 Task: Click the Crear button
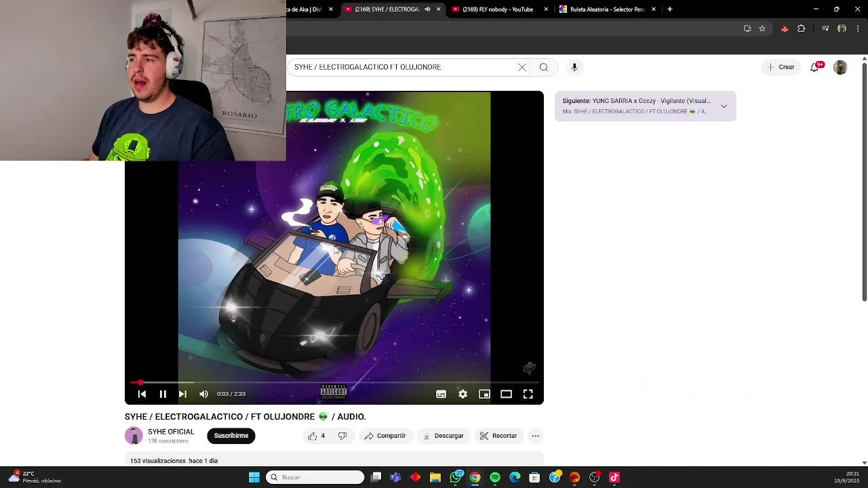pos(781,67)
